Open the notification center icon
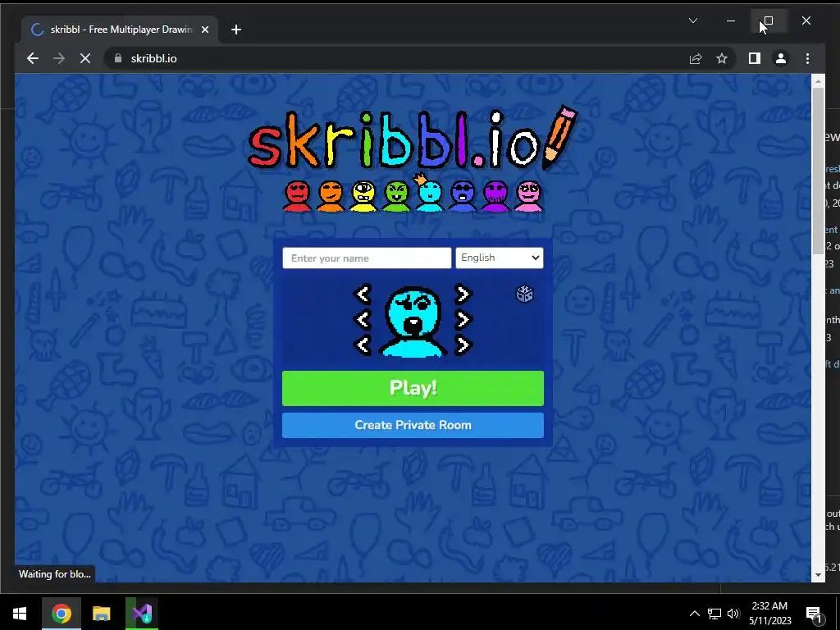840x630 pixels. 815,614
